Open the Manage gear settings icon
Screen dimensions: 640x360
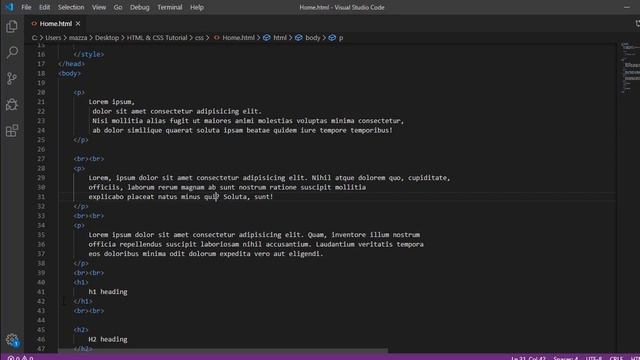[12, 340]
